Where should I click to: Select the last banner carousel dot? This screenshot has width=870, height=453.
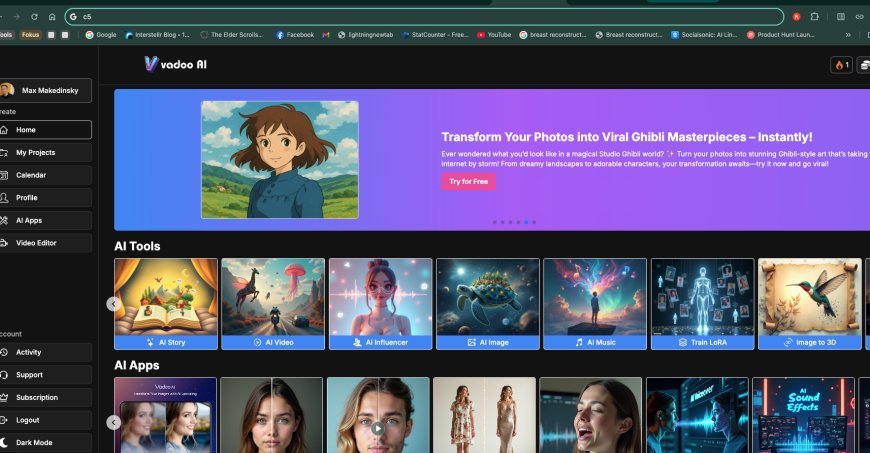point(534,222)
